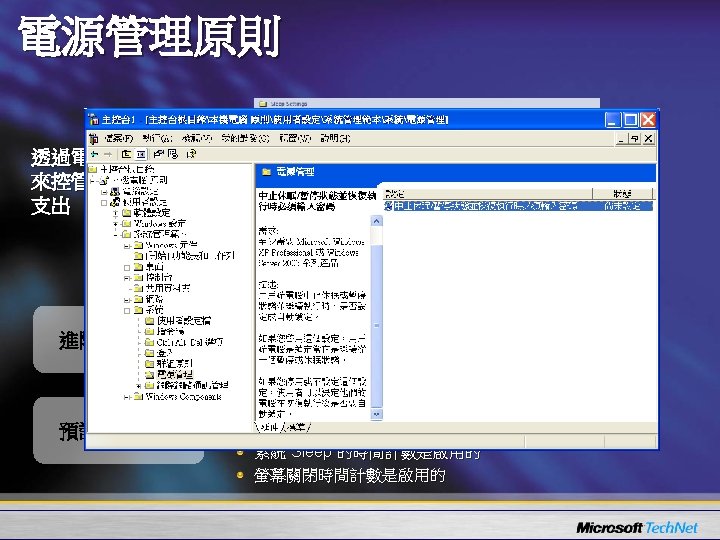The width and height of the screenshot is (720, 540).
Task: Select 使用者設定檔 in the tree
Action: [x=183, y=321]
